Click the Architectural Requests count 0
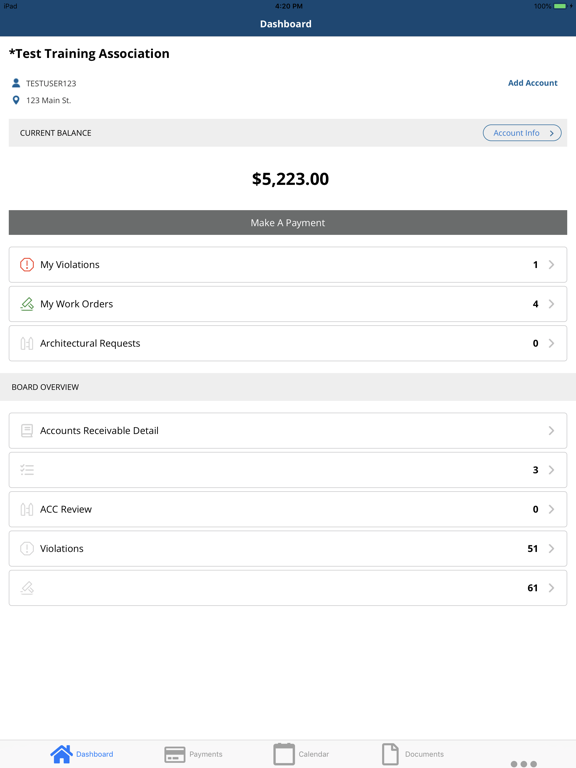Screen dimensions: 576x768 click(535, 343)
